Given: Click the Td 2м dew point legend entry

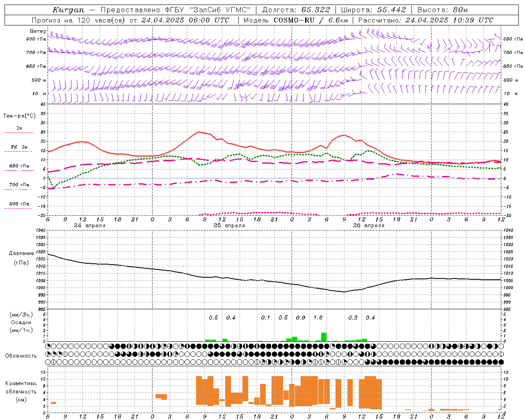Looking at the screenshot, I should click(19, 147).
